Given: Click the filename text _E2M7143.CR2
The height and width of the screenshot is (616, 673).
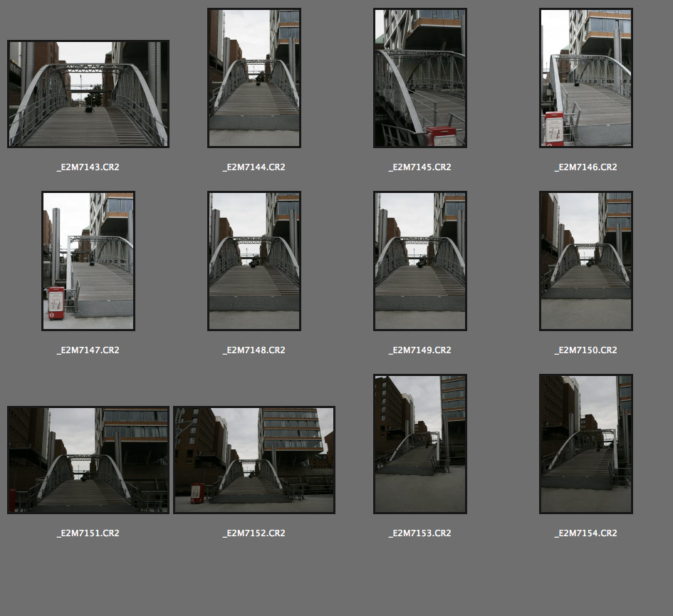Looking at the screenshot, I should [x=88, y=167].
